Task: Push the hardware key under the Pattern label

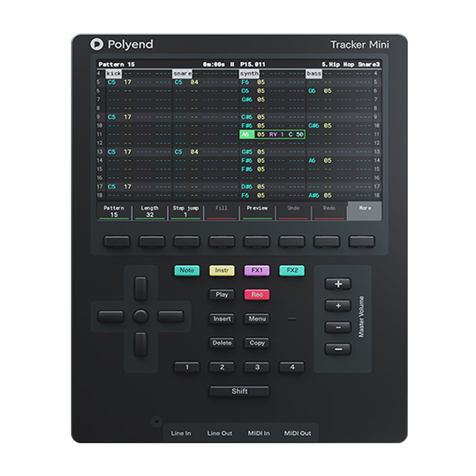Action: pos(117,242)
